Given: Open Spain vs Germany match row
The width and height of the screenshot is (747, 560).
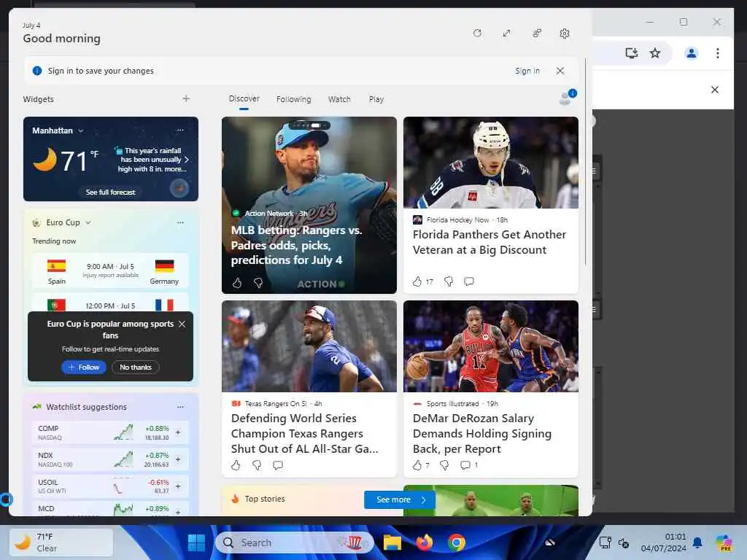Looking at the screenshot, I should pos(111,271).
